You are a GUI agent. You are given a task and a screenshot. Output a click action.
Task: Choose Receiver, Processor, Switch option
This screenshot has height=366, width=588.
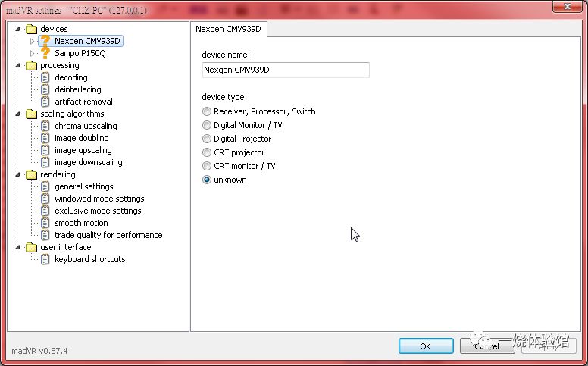coord(207,111)
